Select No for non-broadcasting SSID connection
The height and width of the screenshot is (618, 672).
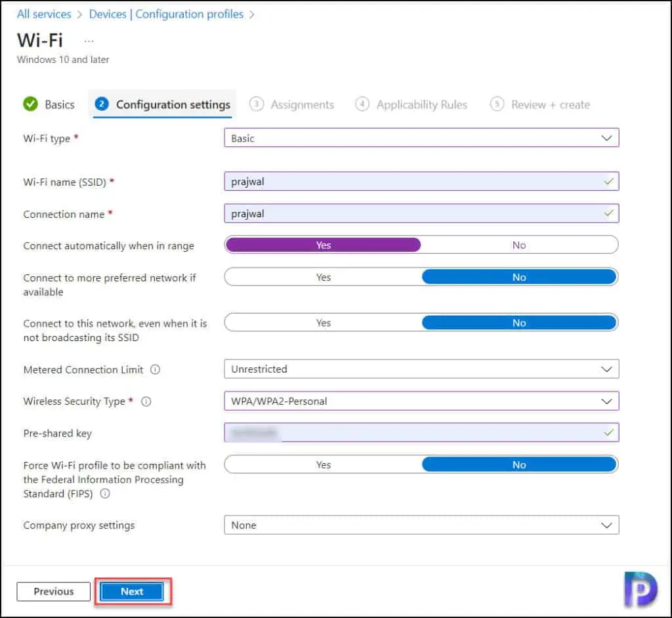[x=519, y=323]
